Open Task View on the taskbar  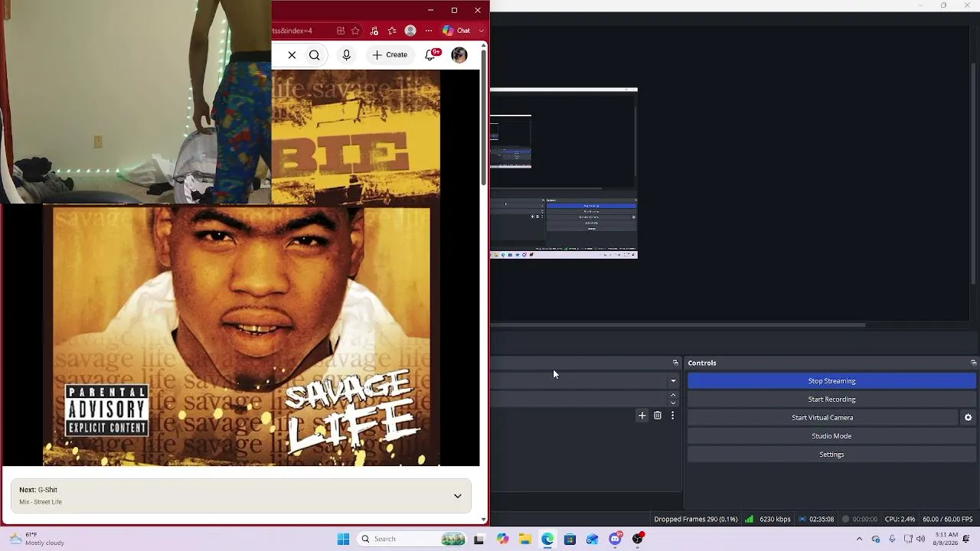(479, 539)
